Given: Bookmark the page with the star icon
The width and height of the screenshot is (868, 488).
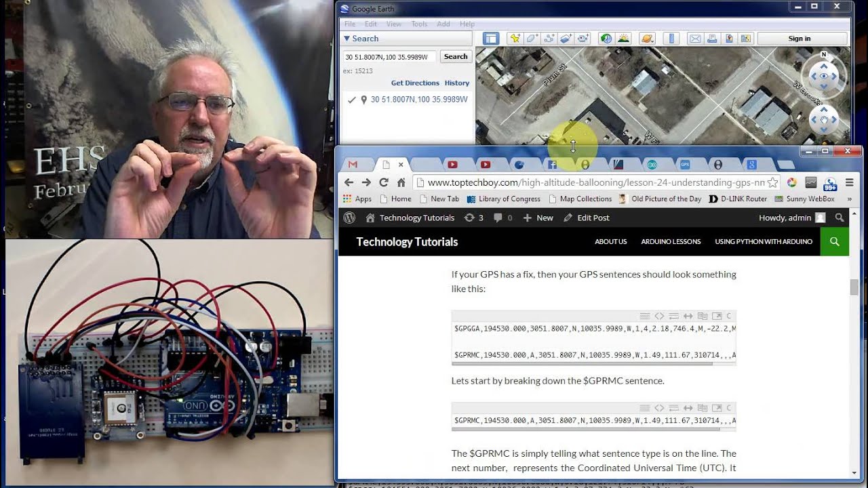Looking at the screenshot, I should pos(772,182).
